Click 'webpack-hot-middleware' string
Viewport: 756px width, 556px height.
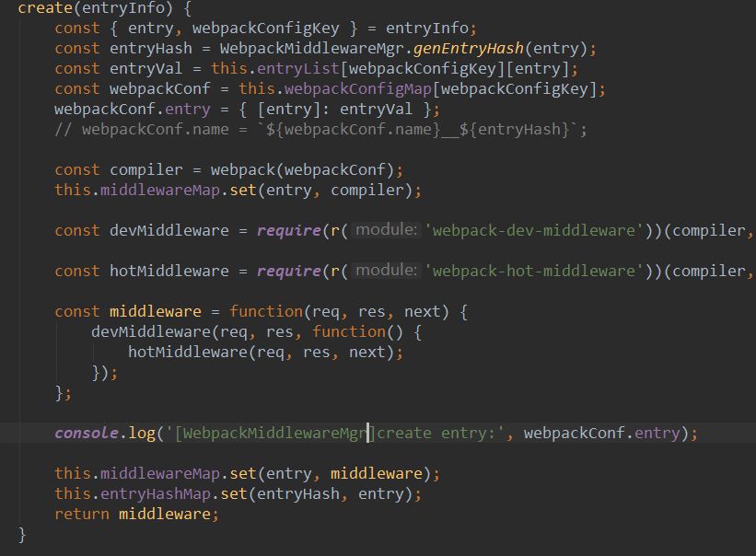[534, 271]
